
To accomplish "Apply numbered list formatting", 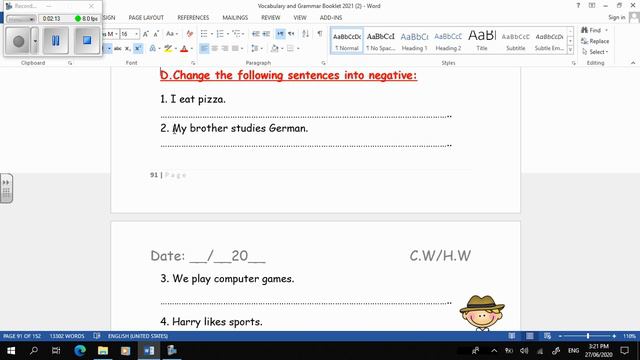I will coord(220,34).
